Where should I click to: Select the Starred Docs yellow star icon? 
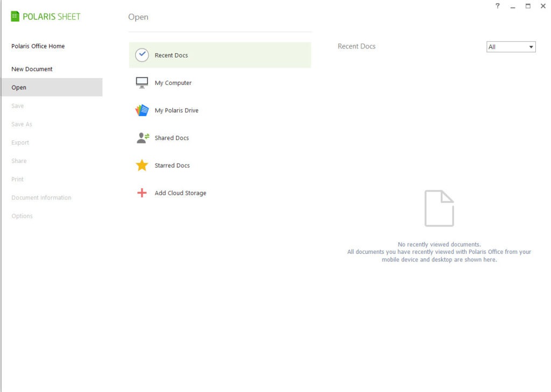[142, 166]
